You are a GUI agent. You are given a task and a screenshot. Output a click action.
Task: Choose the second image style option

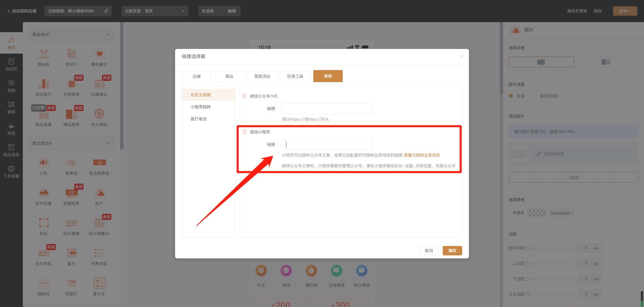(x=606, y=62)
